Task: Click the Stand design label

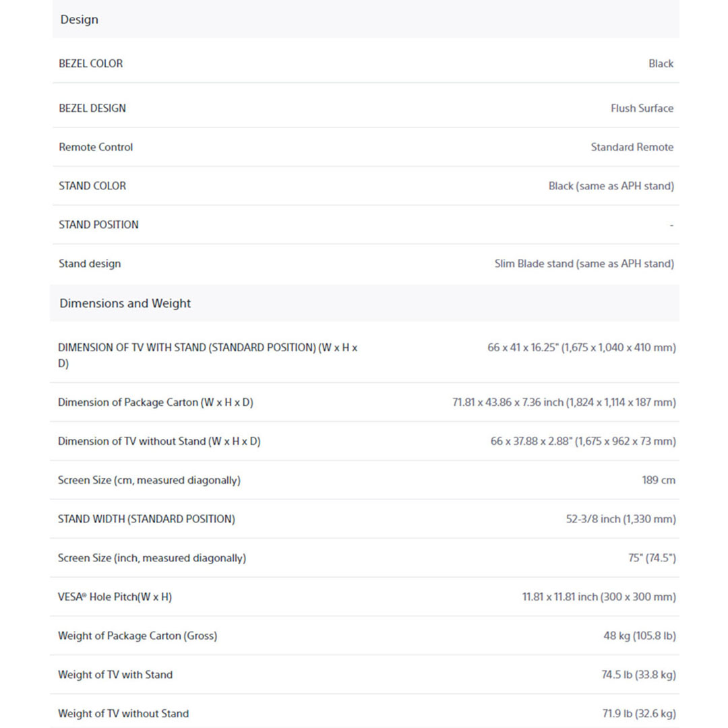Action: pos(90,264)
